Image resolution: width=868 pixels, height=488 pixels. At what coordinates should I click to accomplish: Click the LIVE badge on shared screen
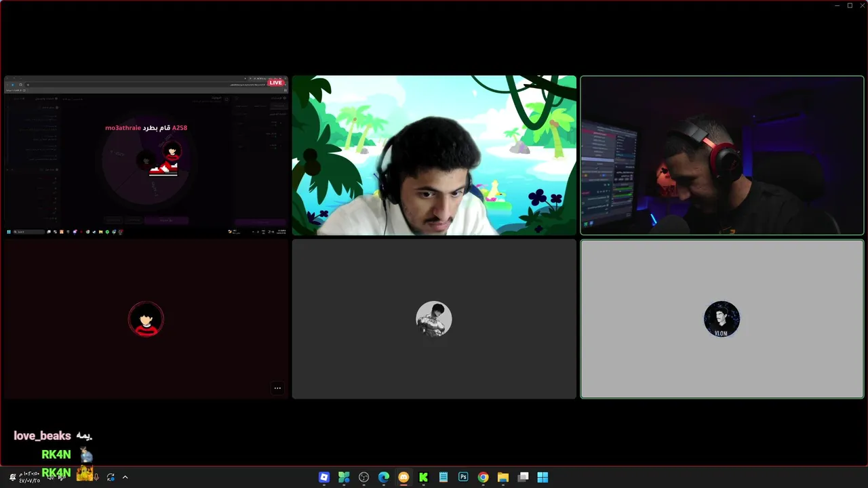(x=275, y=83)
